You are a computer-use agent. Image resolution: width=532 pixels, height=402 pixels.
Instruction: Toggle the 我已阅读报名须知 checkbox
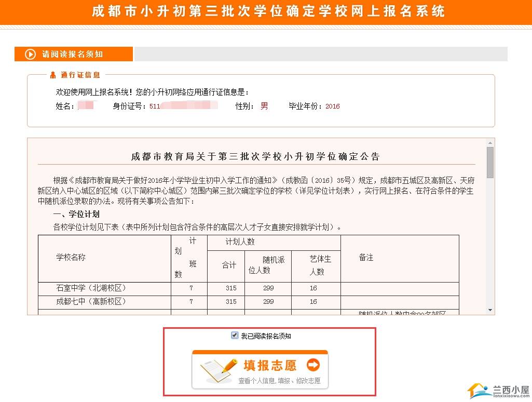click(x=235, y=336)
